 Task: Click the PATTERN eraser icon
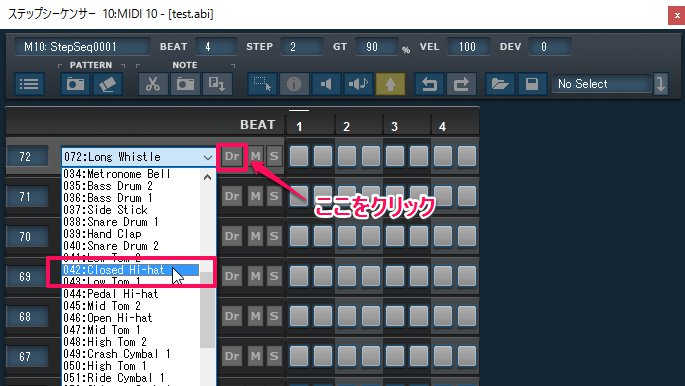[107, 84]
